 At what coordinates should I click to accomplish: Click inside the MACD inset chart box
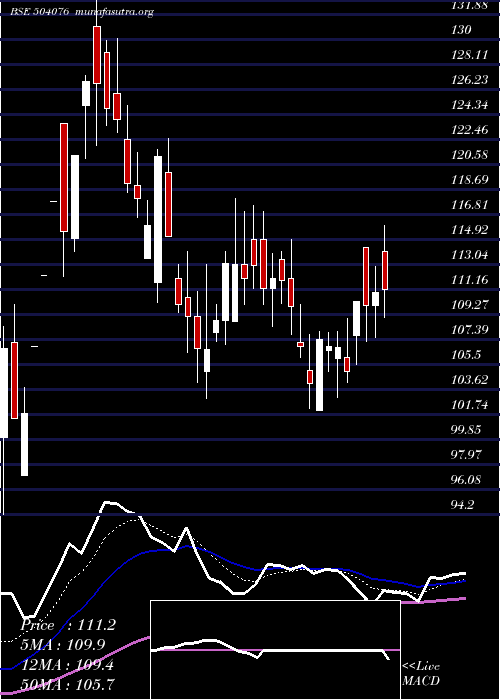pyautogui.click(x=275, y=650)
